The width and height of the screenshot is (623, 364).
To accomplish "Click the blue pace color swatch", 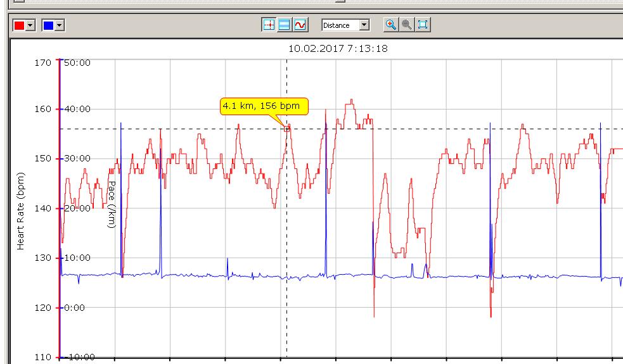I will [48, 25].
